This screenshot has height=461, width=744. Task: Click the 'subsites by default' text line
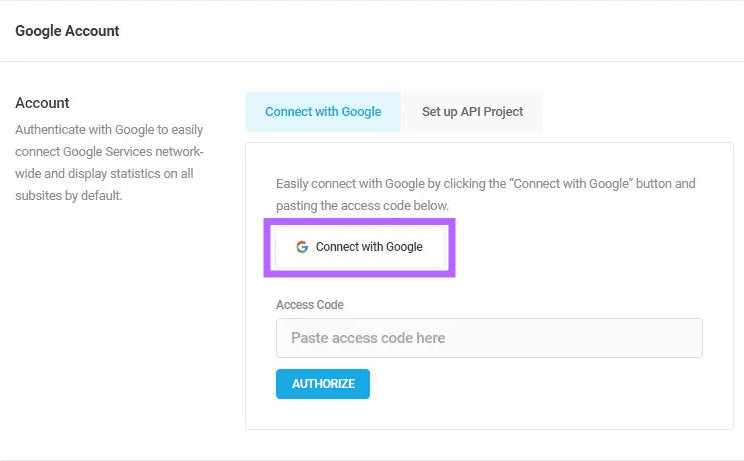(69, 195)
